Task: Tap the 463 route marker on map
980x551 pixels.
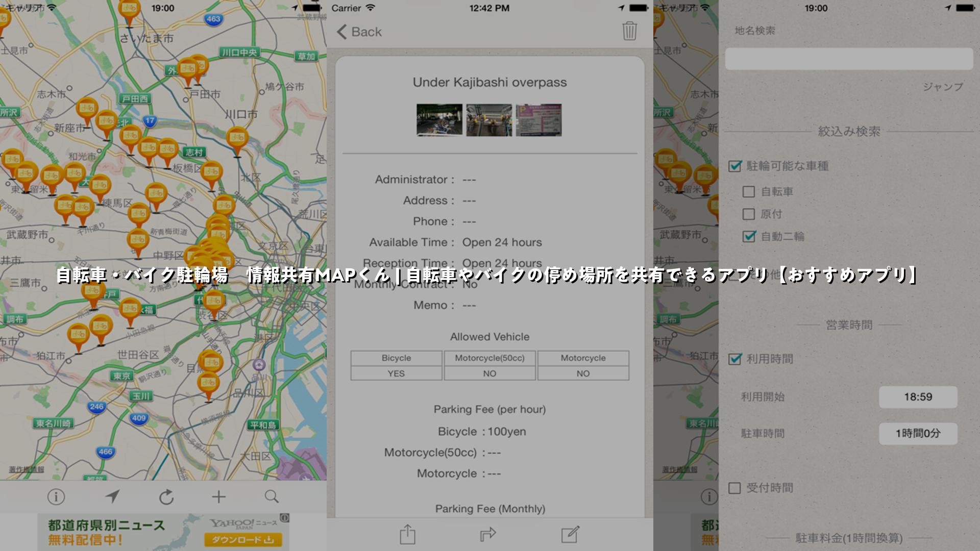Action: [213, 19]
